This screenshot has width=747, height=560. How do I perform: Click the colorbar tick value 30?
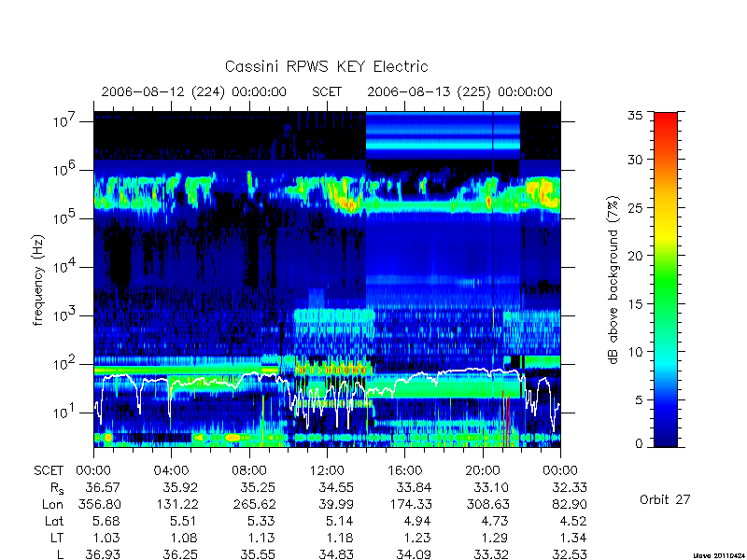coord(635,160)
